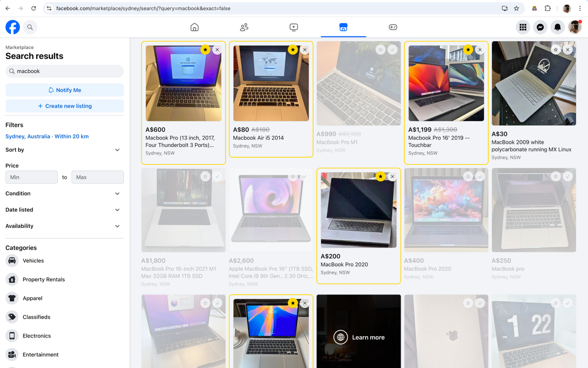Screen dimensions: 588x368
Task: Go to the Home feed tab
Action: 194,27
